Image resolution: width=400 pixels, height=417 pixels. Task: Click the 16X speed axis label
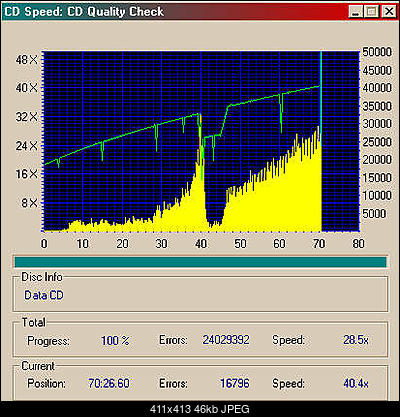click(27, 174)
